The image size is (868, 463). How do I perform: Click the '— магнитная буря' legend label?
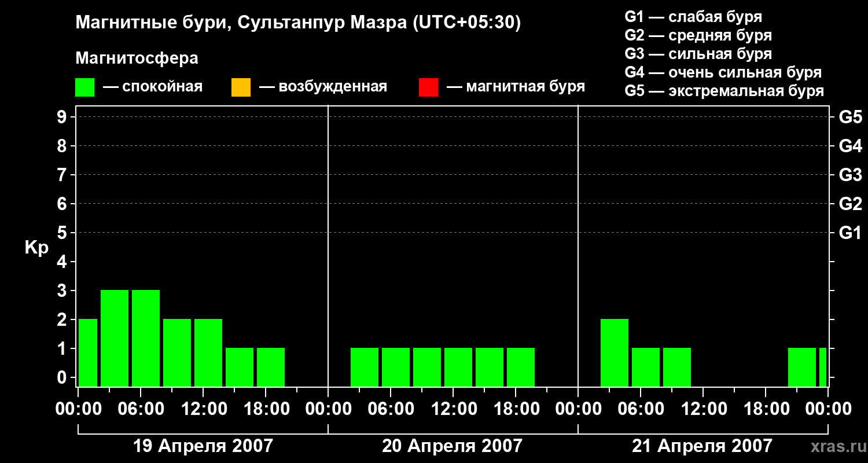(516, 87)
